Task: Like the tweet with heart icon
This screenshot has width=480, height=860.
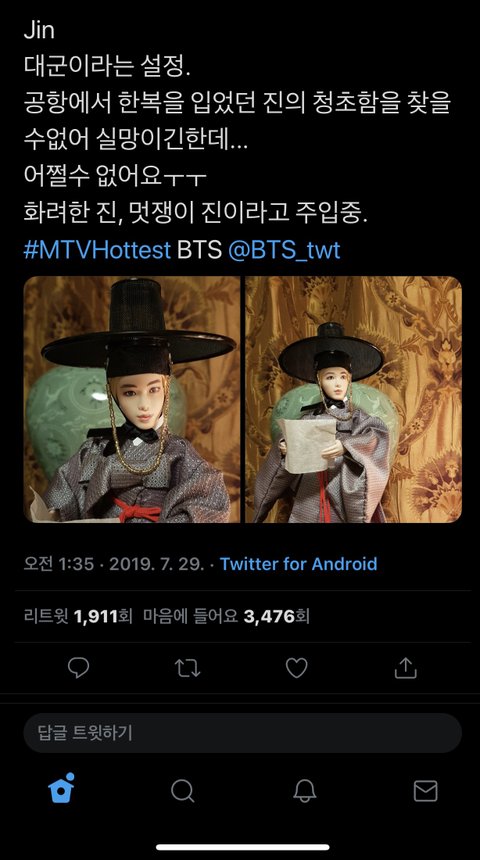Action: pyautogui.click(x=296, y=668)
